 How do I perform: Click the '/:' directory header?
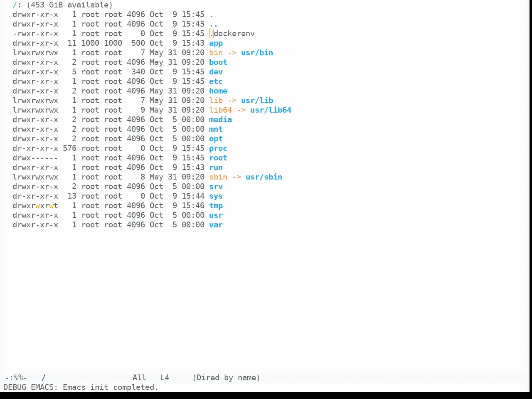click(x=17, y=5)
